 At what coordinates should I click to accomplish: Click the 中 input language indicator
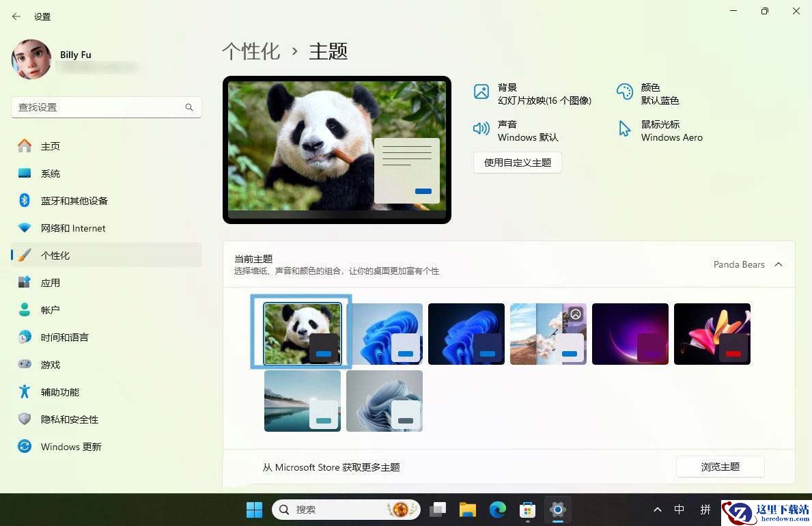coord(680,510)
